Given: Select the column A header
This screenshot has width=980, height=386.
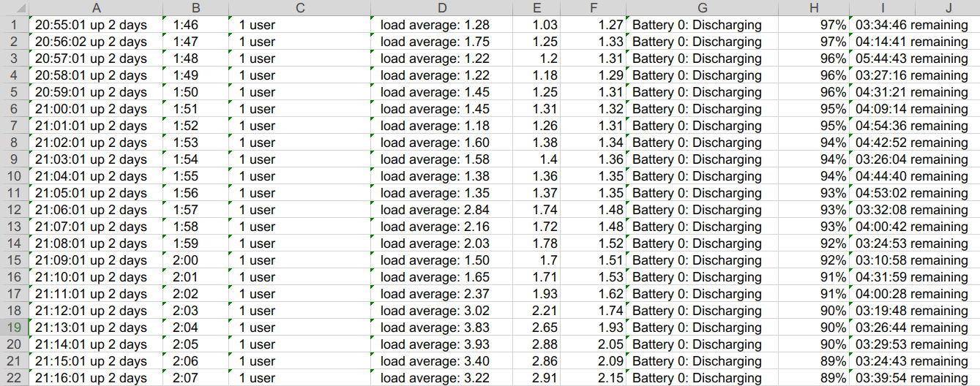Looking at the screenshot, I should pyautogui.click(x=95, y=8).
